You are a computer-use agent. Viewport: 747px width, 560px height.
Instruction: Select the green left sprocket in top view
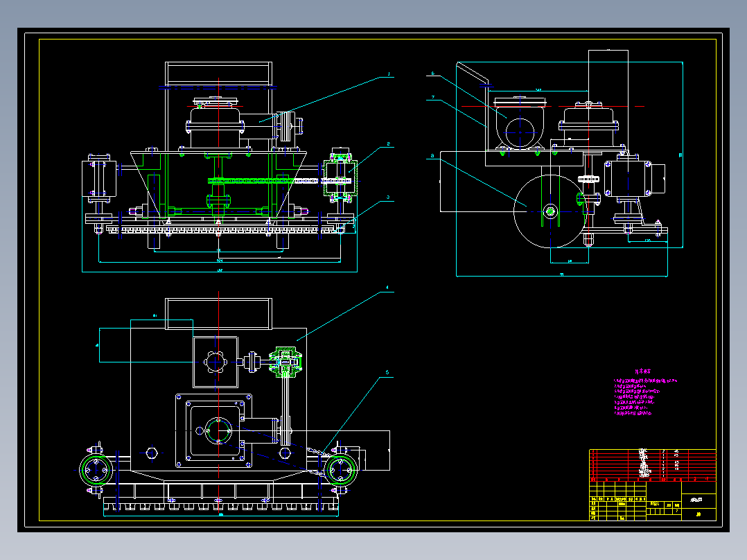point(96,470)
